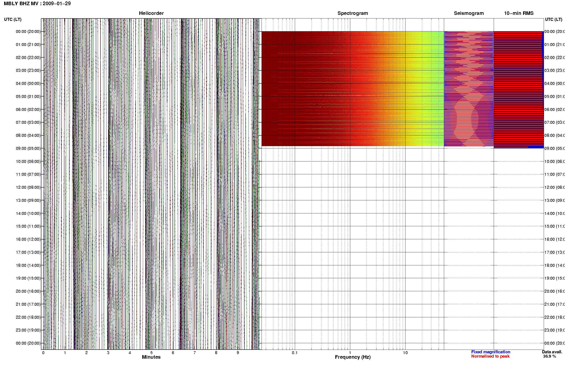Click the "Seismogram" panel heading
Image resolution: width=588 pixels, height=368 pixels.
(x=469, y=13)
